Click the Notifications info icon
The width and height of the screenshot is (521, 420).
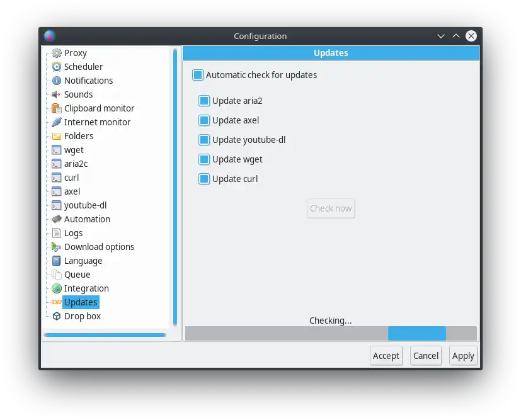[57, 81]
